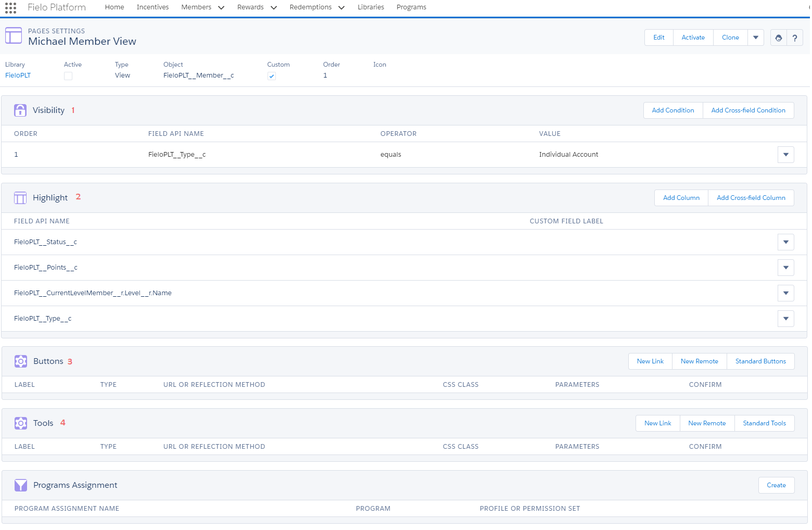Click the 'equals' operator cell
This screenshot has width=812, height=530.
point(391,155)
